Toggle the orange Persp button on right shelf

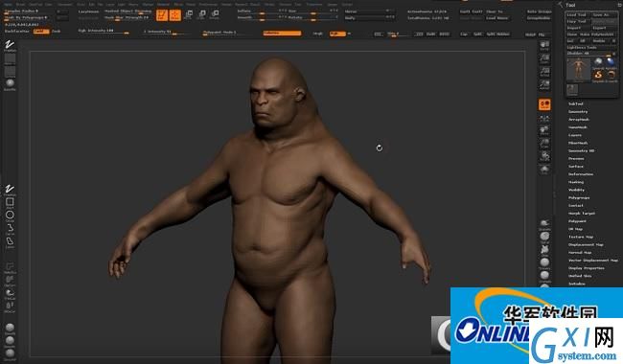[x=544, y=104]
